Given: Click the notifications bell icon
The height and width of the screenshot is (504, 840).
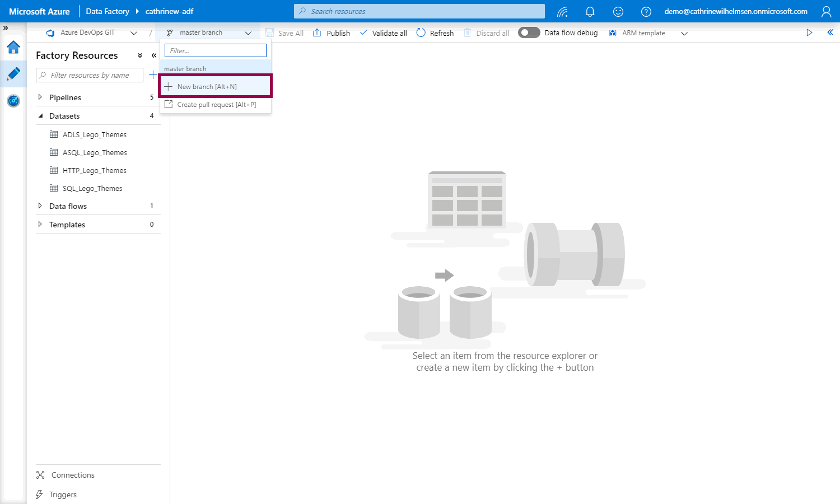Looking at the screenshot, I should click(590, 12).
